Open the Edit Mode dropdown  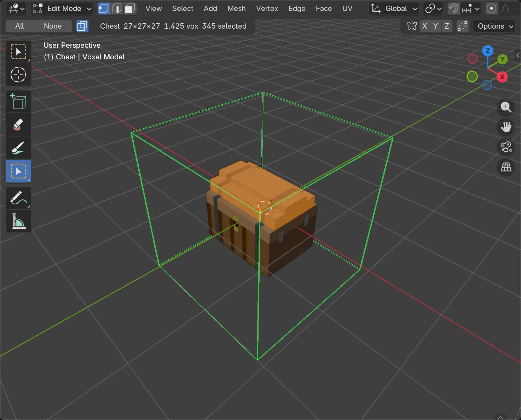[x=62, y=8]
